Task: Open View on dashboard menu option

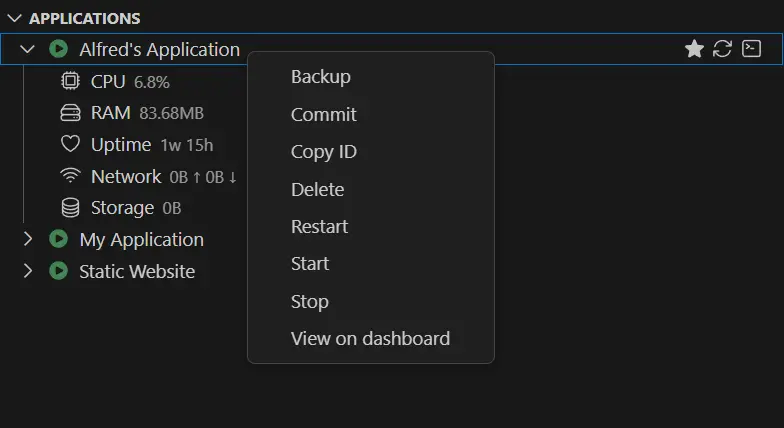Action: [x=370, y=338]
